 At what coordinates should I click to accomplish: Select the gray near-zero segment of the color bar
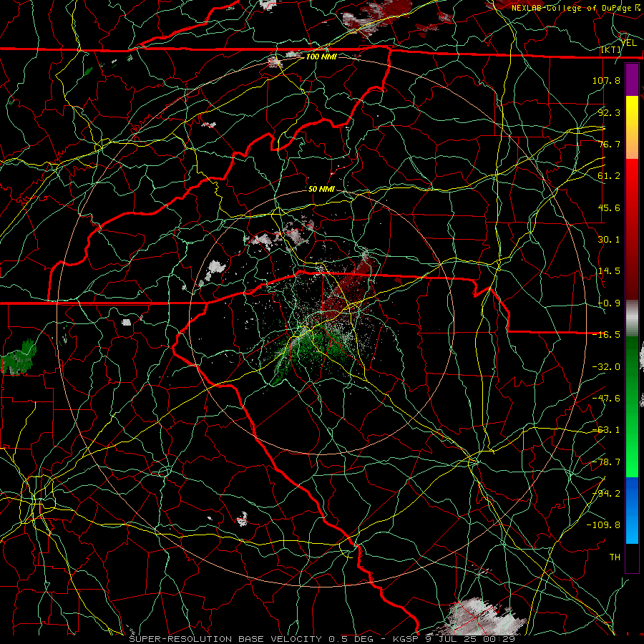pos(632,318)
